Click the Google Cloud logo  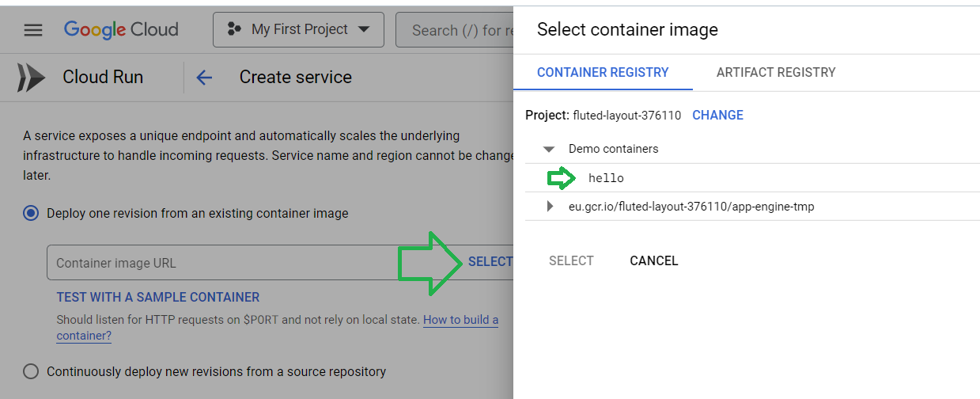coord(121,30)
